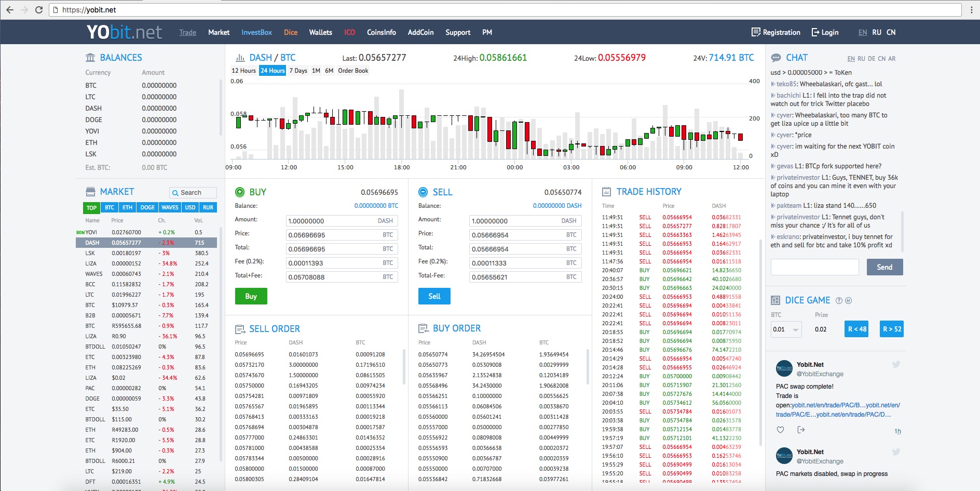The width and height of the screenshot is (980, 491).
Task: Click the magnifier icon in Market search
Action: pos(175,193)
